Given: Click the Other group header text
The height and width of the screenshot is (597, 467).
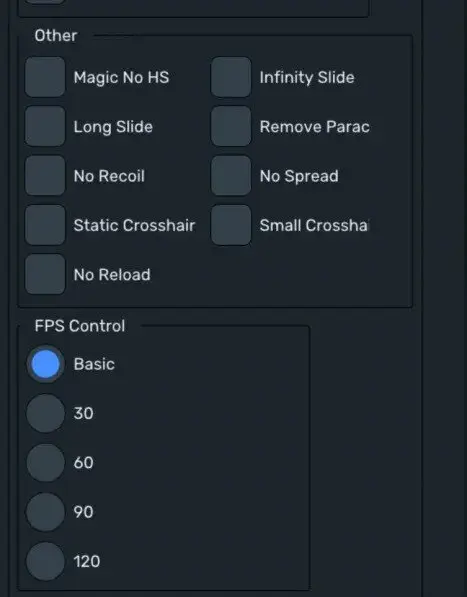Looking at the screenshot, I should coord(56,35).
